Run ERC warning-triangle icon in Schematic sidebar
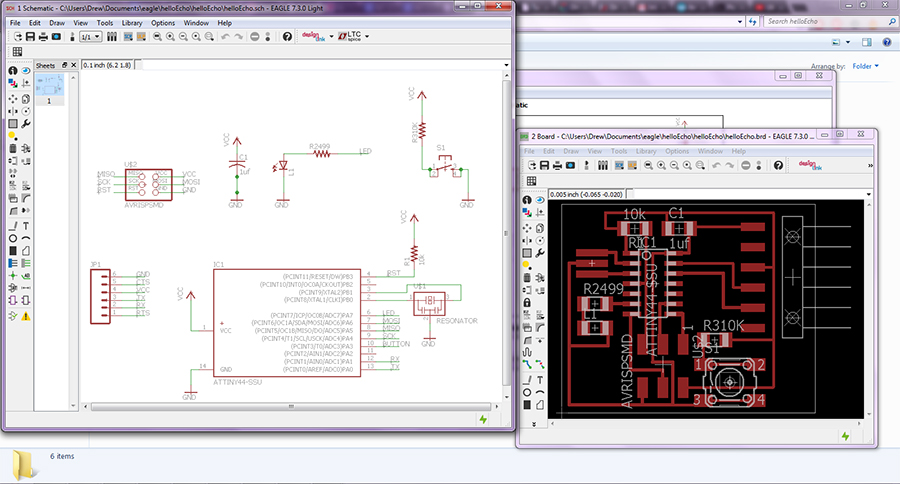The image size is (900, 484). coord(26,316)
